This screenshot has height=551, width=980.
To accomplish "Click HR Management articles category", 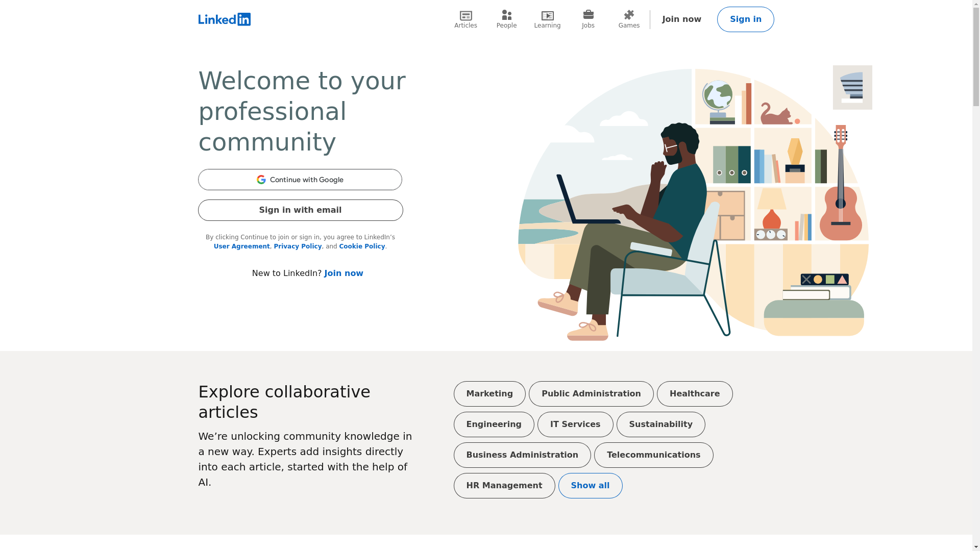I will 504,485.
